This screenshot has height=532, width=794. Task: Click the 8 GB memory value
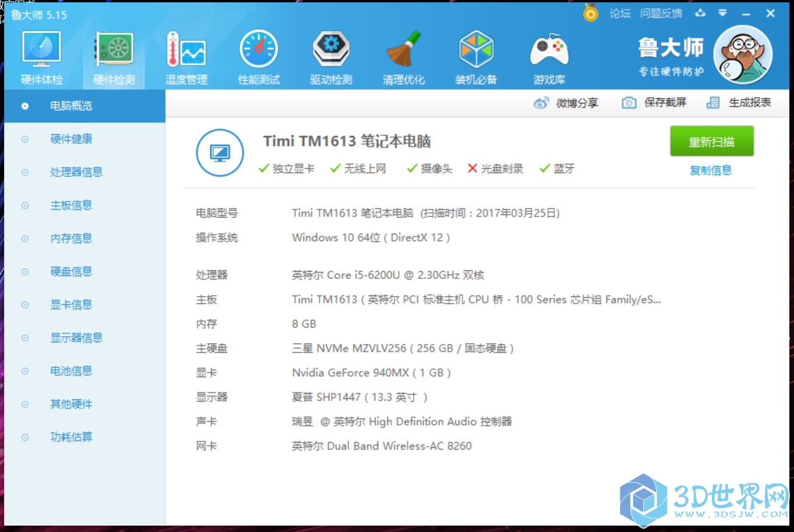pyautogui.click(x=304, y=324)
